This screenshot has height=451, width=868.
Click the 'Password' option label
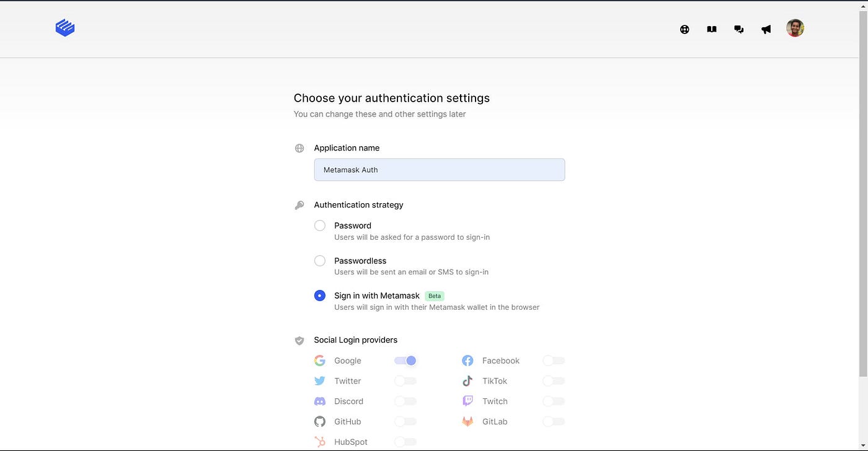click(x=353, y=225)
